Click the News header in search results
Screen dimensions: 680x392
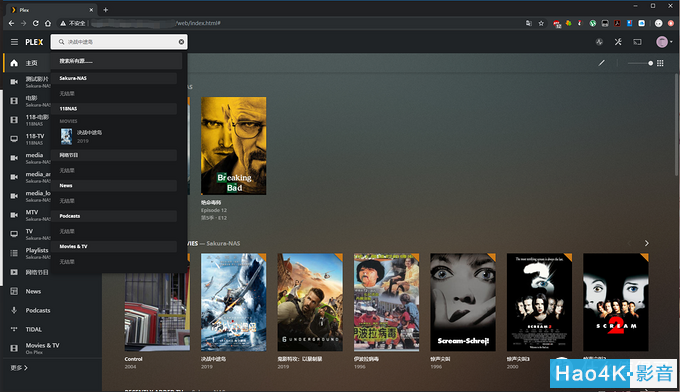(114, 185)
